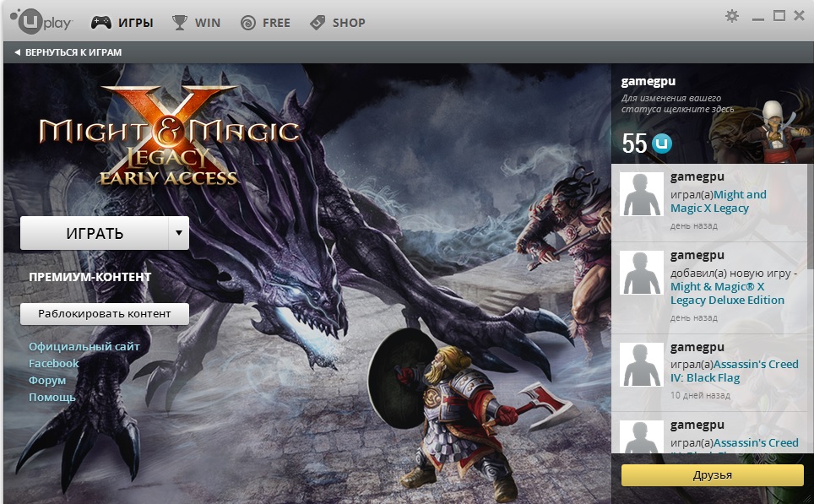The width and height of the screenshot is (814, 504).
Task: Click the status text Для изменения вашего статуса
Action: tap(677, 103)
